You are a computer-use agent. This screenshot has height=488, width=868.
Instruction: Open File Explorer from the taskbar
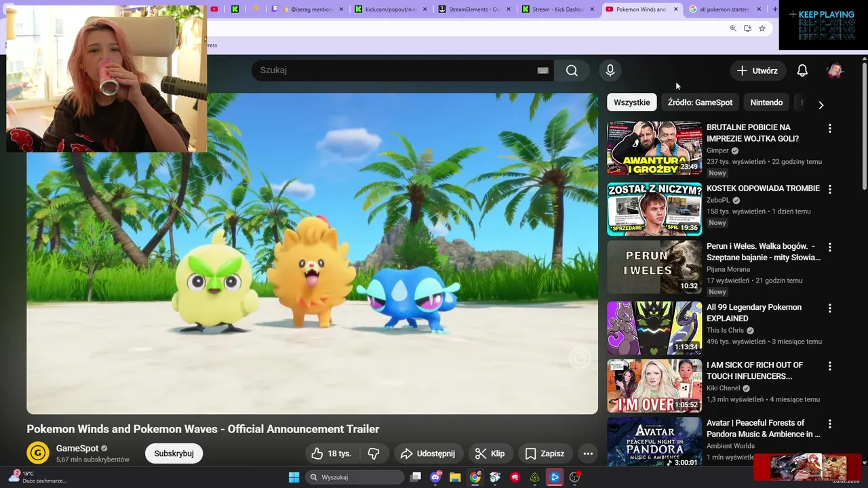click(455, 477)
